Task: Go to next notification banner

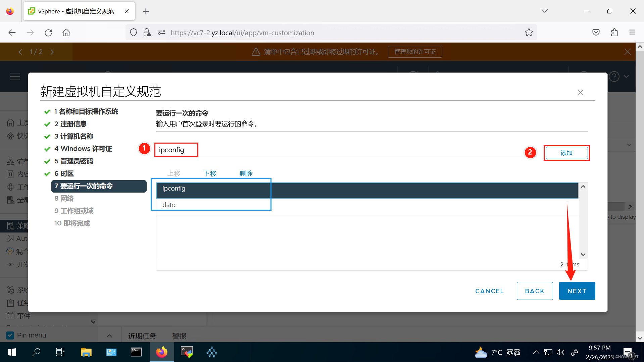Action: tap(52, 52)
